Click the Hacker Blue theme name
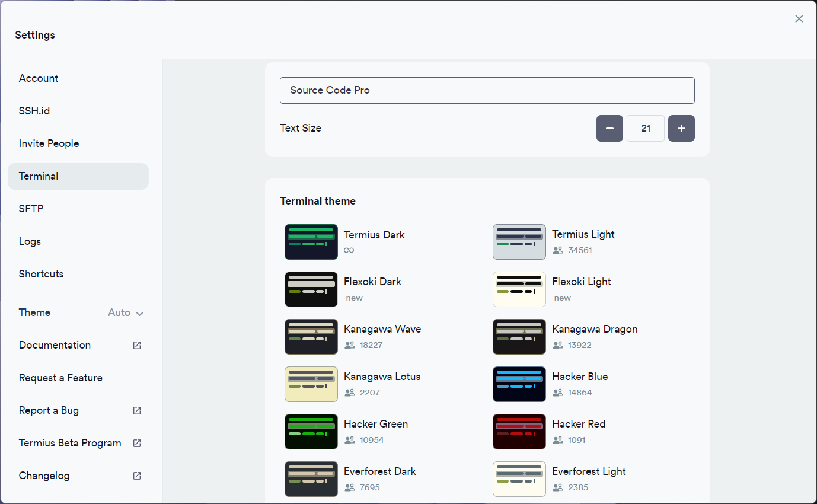The image size is (817, 504). pos(580,377)
